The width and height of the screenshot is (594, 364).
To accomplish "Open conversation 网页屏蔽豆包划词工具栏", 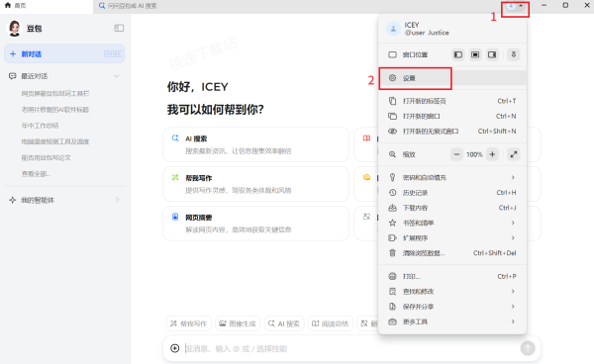I will tap(55, 93).
